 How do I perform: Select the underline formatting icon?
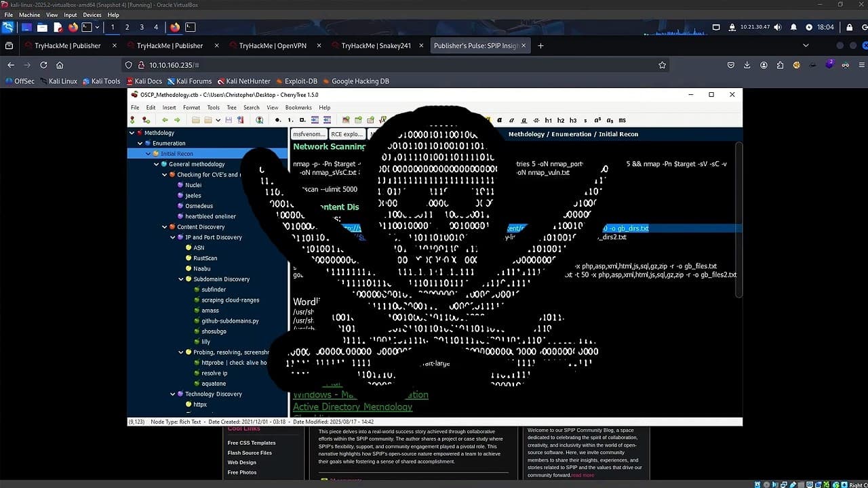[524, 120]
